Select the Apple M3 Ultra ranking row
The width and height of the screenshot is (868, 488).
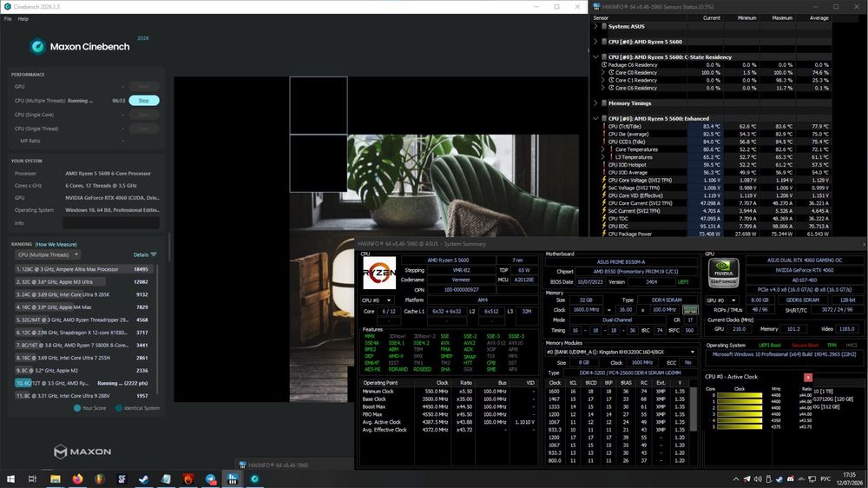pyautogui.click(x=82, y=282)
